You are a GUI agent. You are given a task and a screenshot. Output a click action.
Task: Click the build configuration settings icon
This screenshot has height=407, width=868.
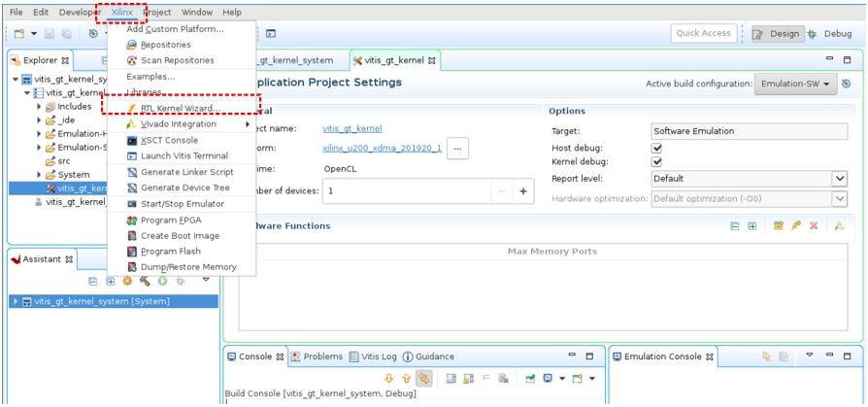[846, 84]
